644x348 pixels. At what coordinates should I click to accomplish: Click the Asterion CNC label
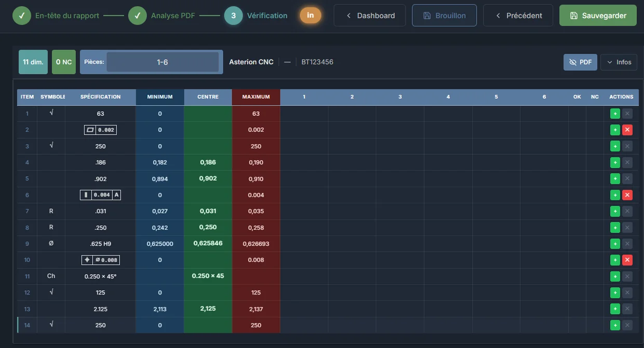(251, 62)
